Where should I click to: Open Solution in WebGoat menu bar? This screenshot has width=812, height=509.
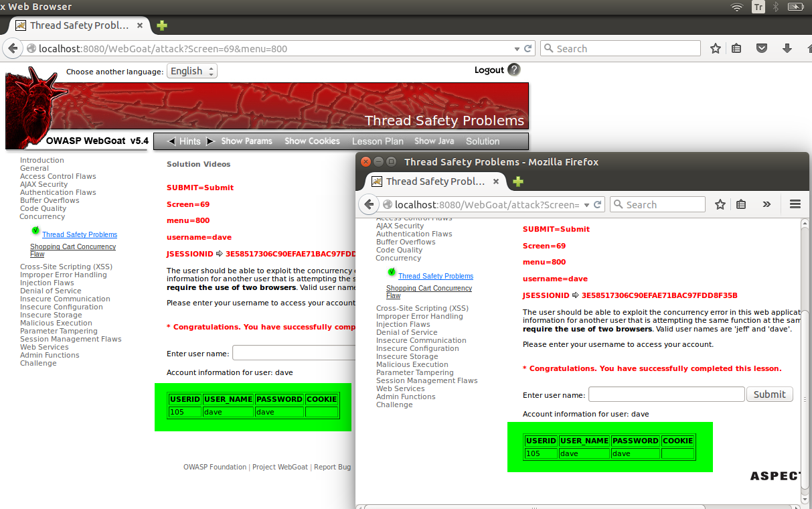(483, 141)
